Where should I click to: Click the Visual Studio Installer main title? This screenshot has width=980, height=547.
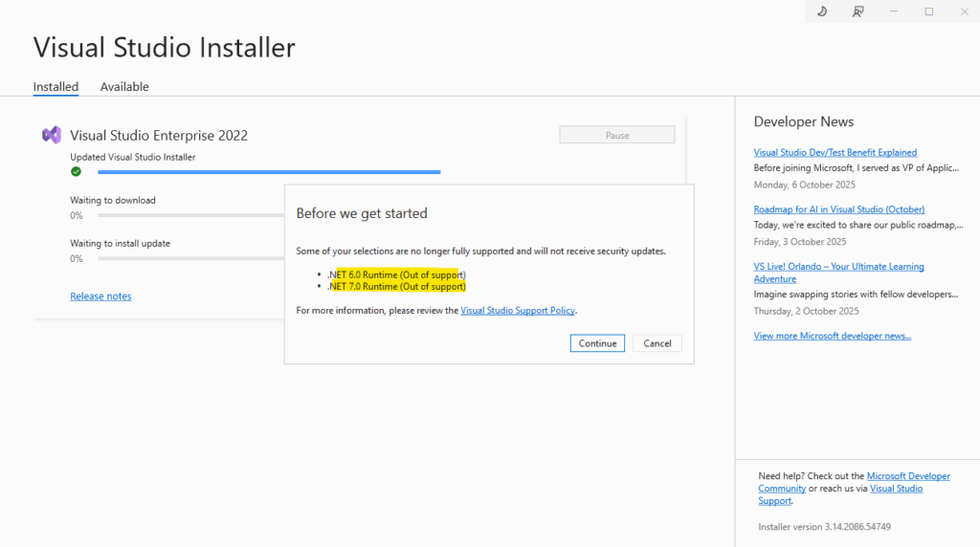coord(165,48)
